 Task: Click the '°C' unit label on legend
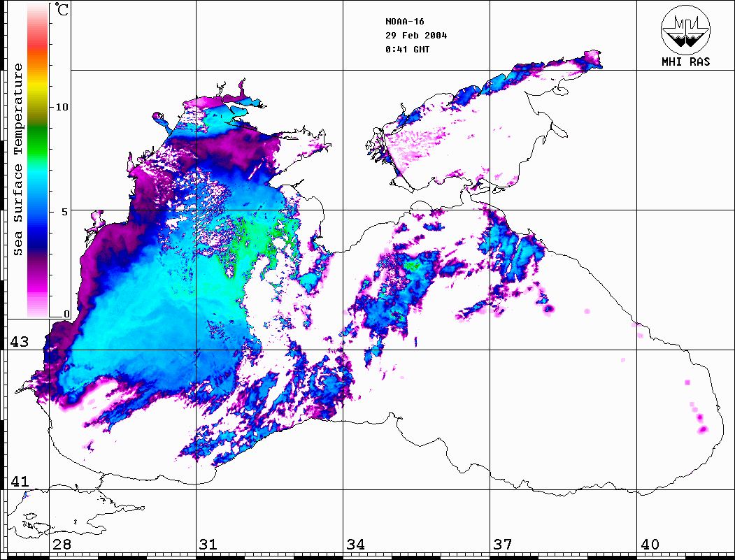coord(62,9)
